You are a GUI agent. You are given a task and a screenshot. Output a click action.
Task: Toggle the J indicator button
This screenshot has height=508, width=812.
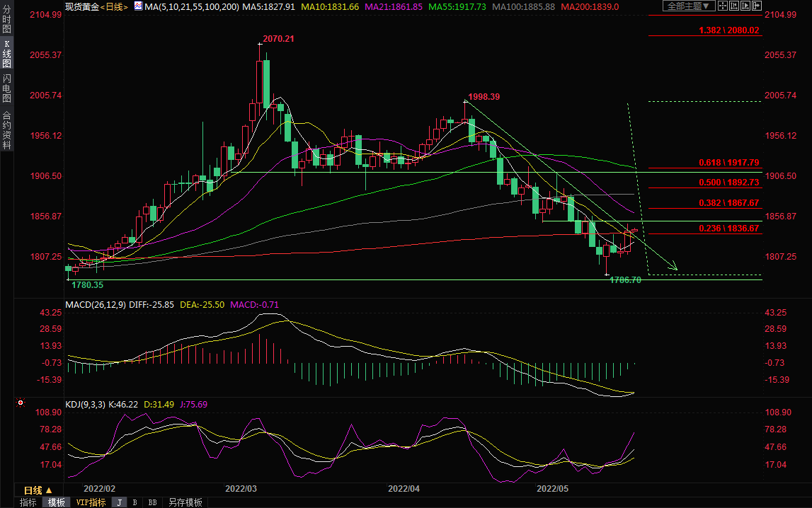(119, 502)
